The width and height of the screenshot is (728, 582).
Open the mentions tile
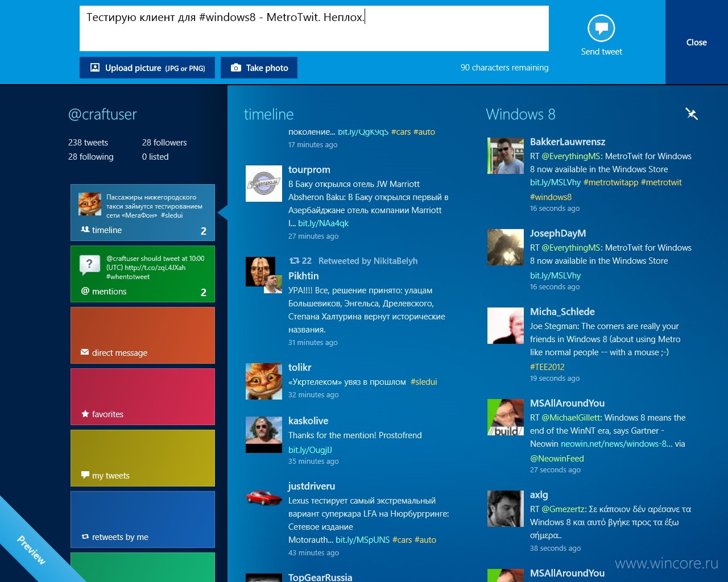(x=143, y=274)
